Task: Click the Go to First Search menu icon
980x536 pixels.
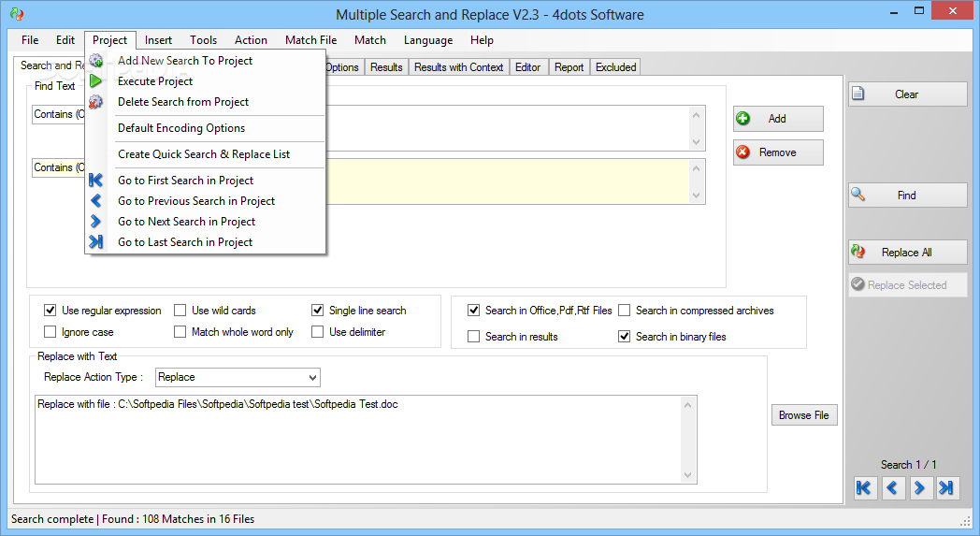Action: 95,181
